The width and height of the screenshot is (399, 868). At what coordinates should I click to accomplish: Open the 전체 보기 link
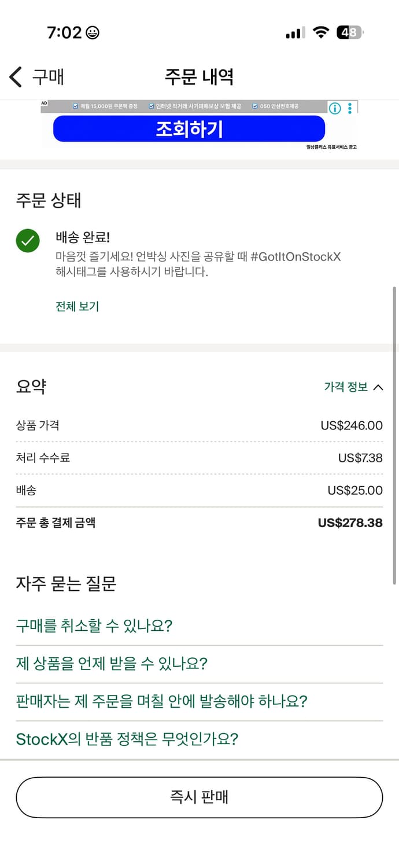(76, 306)
